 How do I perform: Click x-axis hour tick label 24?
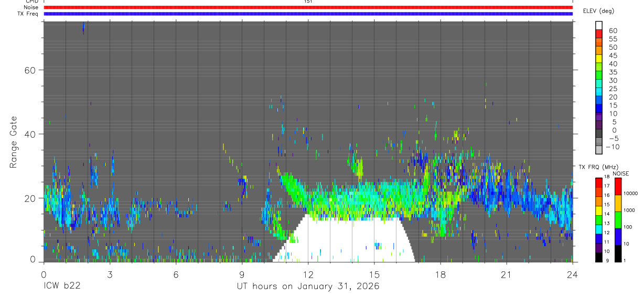pos(573,274)
